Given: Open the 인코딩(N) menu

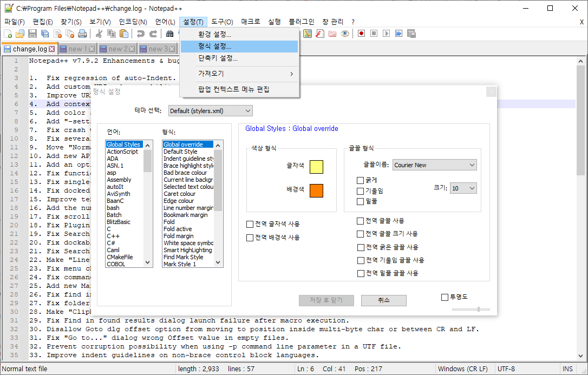Looking at the screenshot, I should [133, 22].
